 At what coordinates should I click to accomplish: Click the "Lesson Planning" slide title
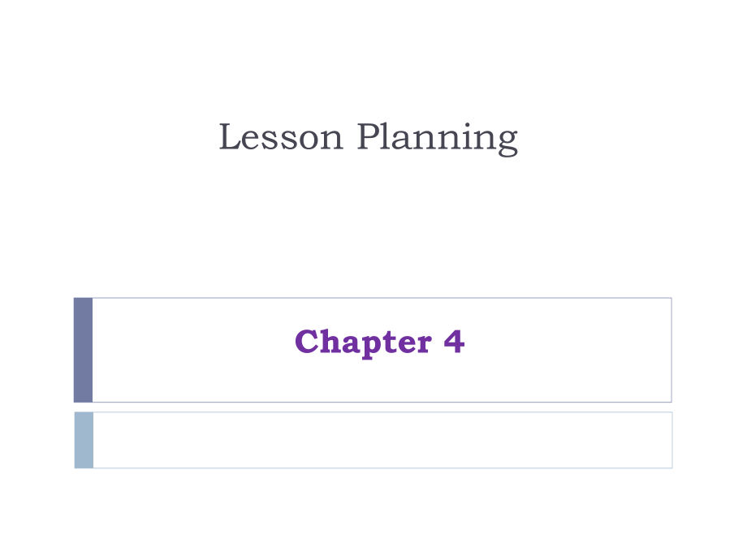pos(368,137)
